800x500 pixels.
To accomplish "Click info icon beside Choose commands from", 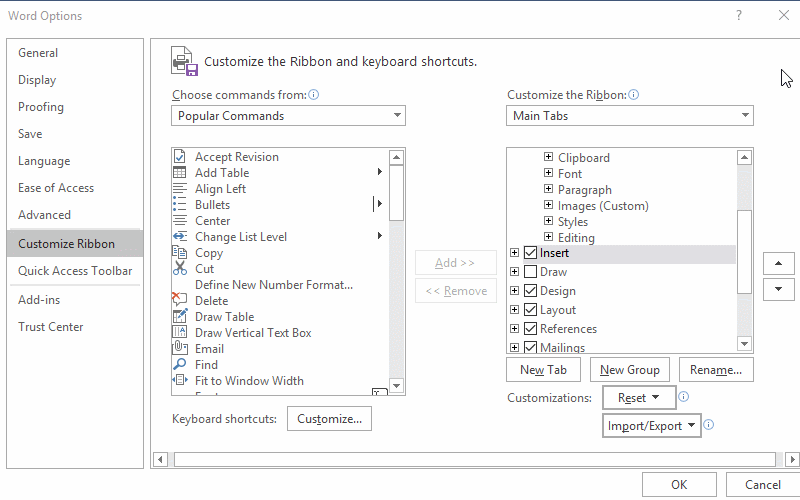I will coord(314,94).
